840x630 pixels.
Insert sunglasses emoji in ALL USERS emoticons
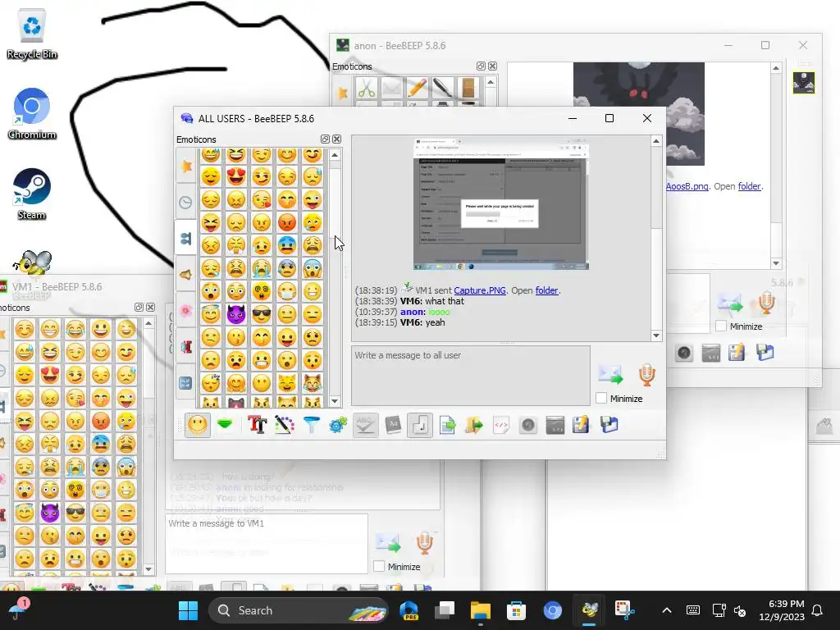pyautogui.click(x=262, y=314)
